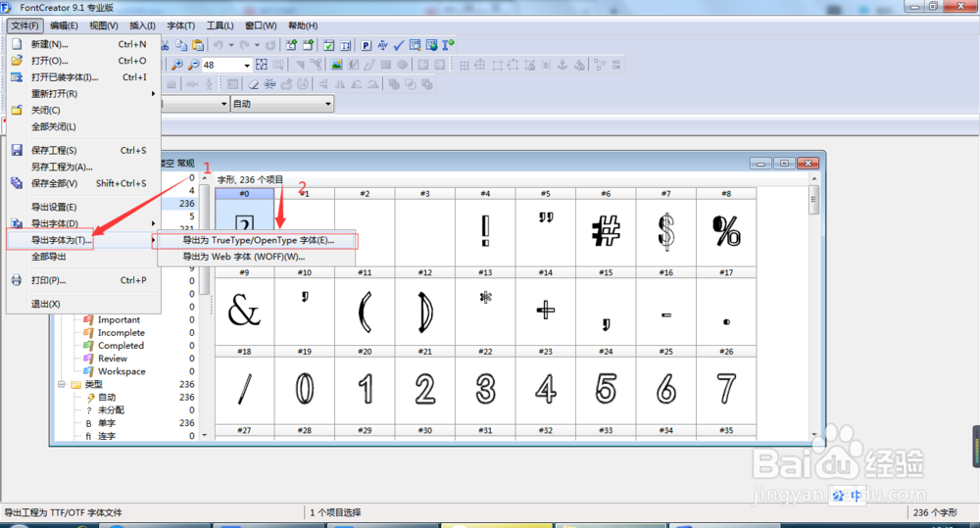
Task: Click the zoom out magnifier icon
Action: pyautogui.click(x=194, y=65)
